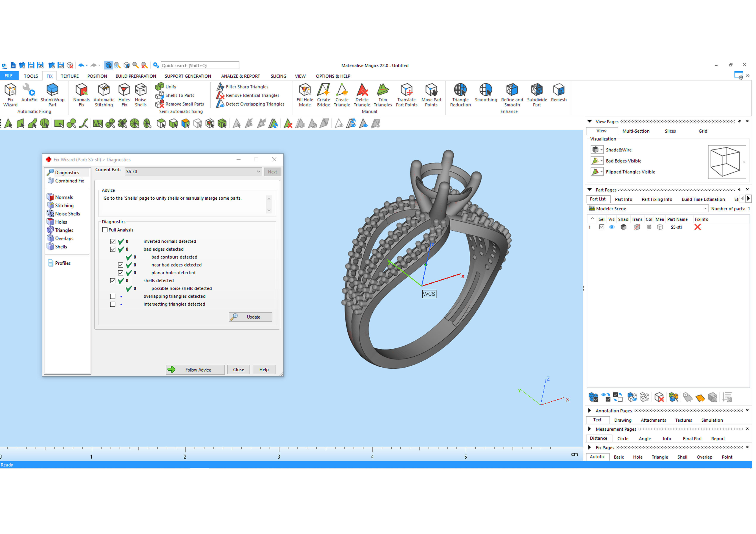Expand the Annotation Pages panel
The height and width of the screenshot is (534, 756).
coord(590,411)
